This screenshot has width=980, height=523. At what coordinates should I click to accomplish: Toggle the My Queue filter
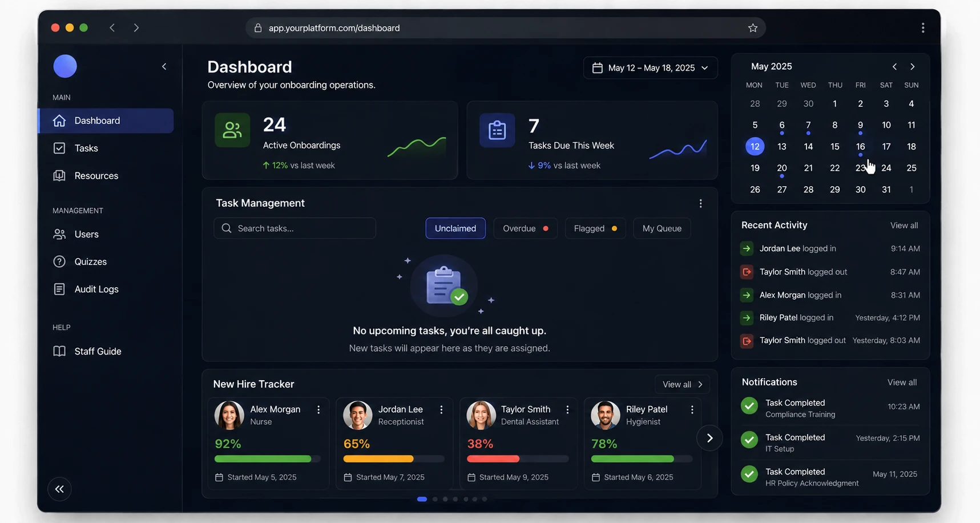pos(662,228)
